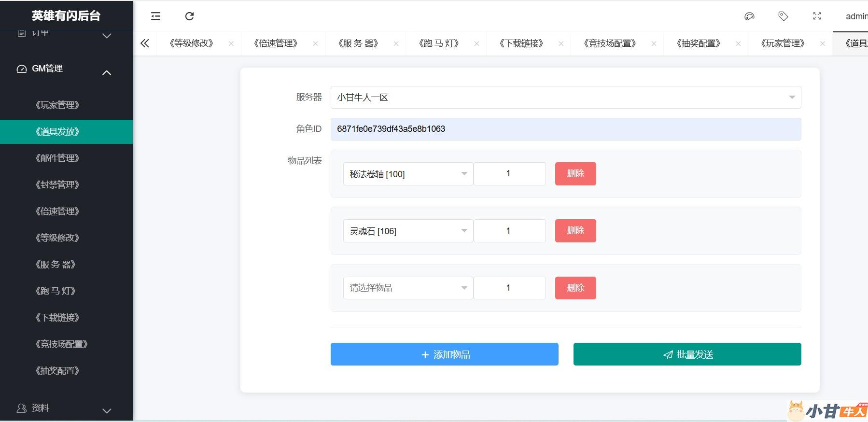Click the 角色ID input field

coord(565,129)
